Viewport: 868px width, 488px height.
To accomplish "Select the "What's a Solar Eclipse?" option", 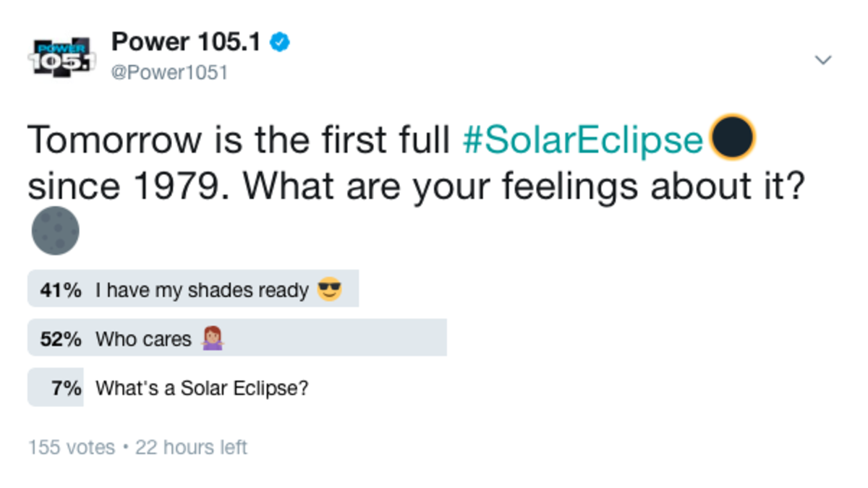I will click(x=202, y=388).
